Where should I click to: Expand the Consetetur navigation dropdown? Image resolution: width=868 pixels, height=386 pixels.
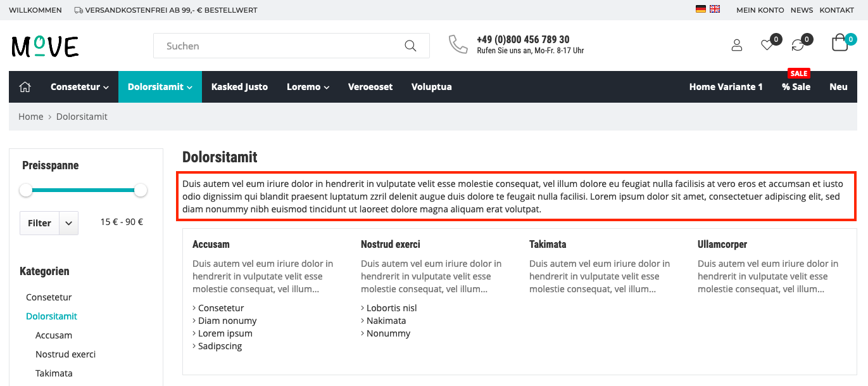click(x=80, y=87)
